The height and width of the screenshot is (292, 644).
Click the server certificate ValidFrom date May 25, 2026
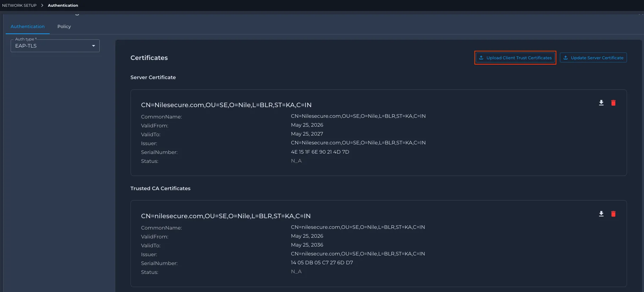(x=307, y=125)
